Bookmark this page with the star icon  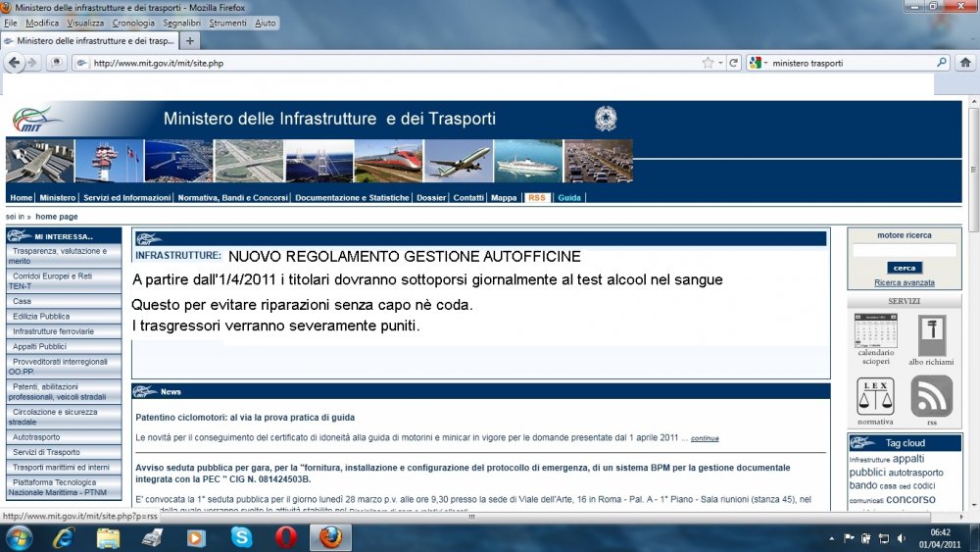[708, 63]
